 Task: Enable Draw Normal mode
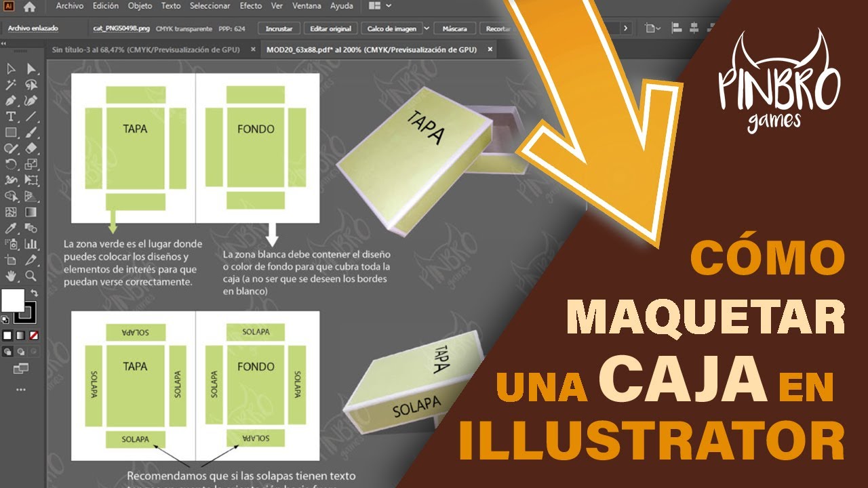point(7,352)
